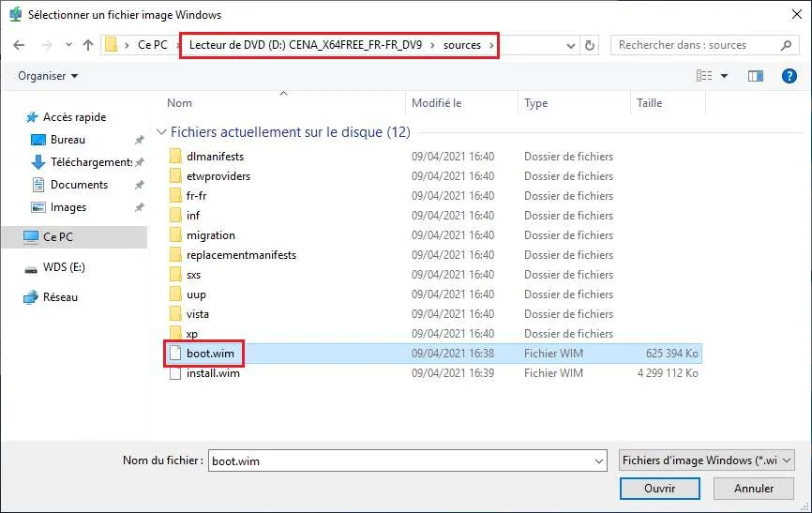This screenshot has height=513, width=812.
Task: Select the fr-fr folder
Action: (196, 196)
